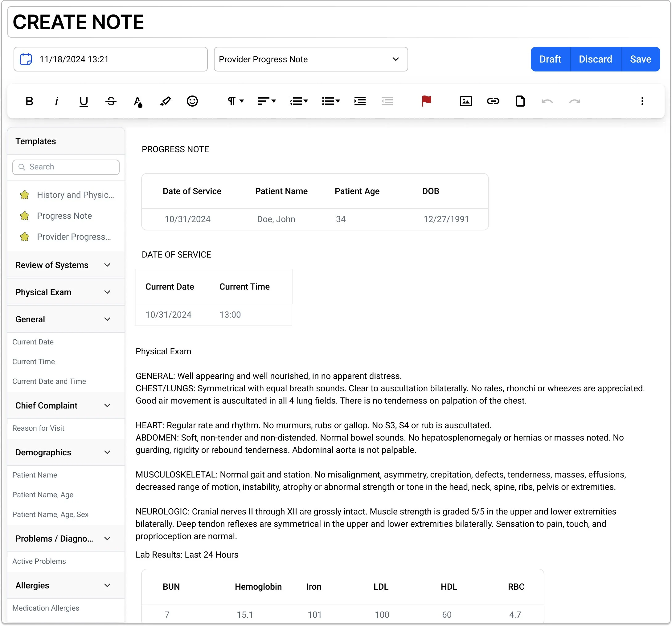This screenshot has height=626, width=672.
Task: Apply strikethrough formatting
Action: tap(111, 101)
